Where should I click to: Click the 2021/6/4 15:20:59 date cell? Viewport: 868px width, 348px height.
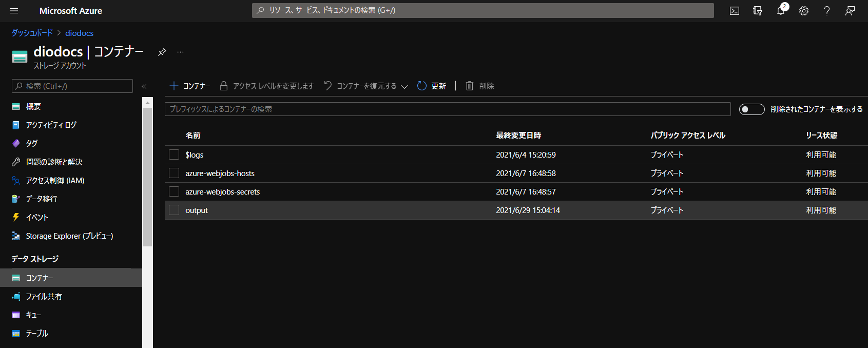pyautogui.click(x=526, y=155)
